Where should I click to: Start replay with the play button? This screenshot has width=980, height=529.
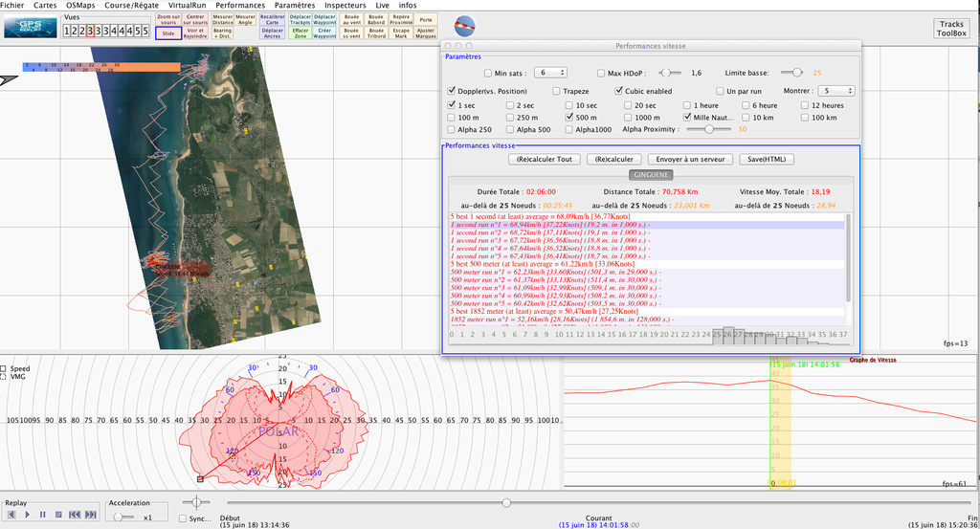click(x=27, y=515)
